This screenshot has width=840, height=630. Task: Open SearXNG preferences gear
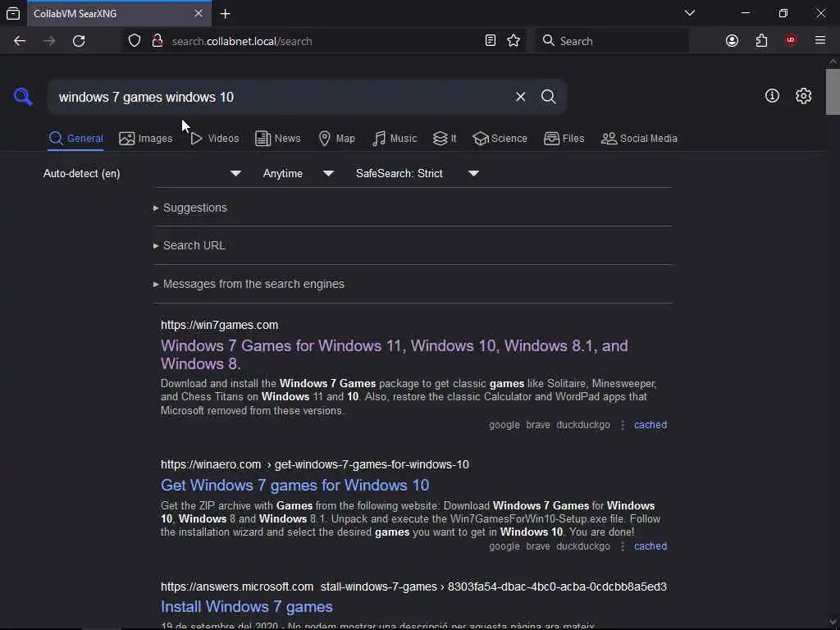pos(803,96)
